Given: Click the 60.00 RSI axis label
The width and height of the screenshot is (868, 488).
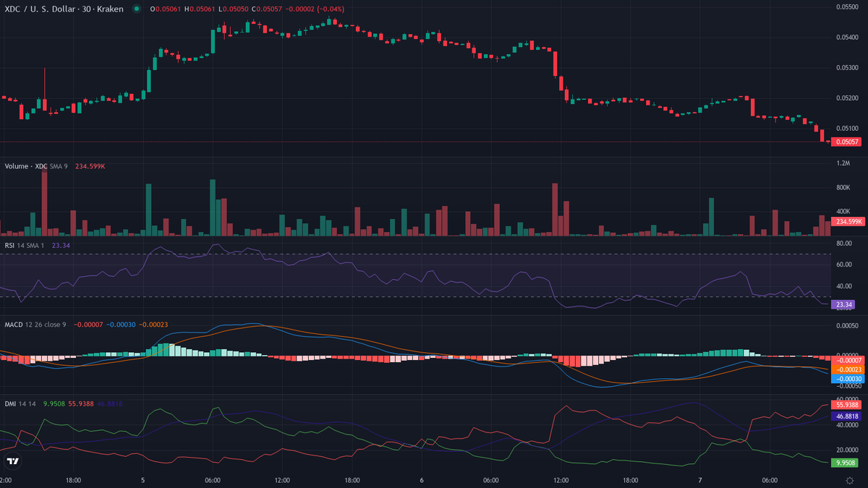Looking at the screenshot, I should (843, 265).
